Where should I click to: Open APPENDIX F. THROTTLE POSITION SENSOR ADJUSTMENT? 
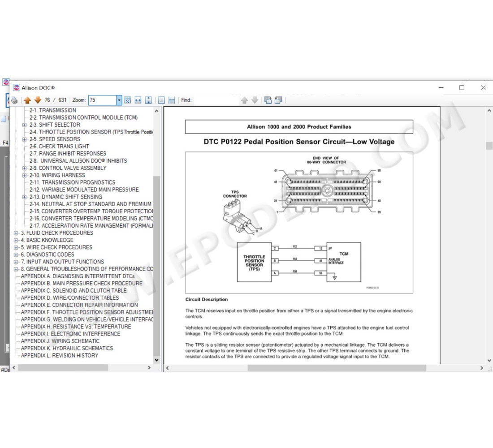(x=87, y=313)
